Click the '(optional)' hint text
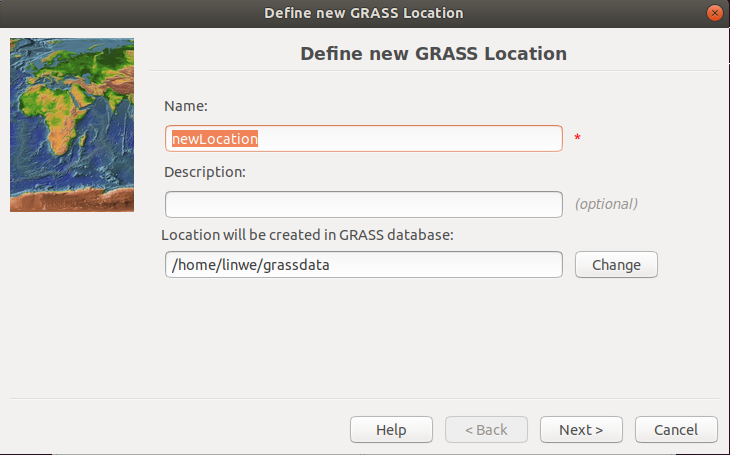This screenshot has width=730, height=455. point(606,204)
